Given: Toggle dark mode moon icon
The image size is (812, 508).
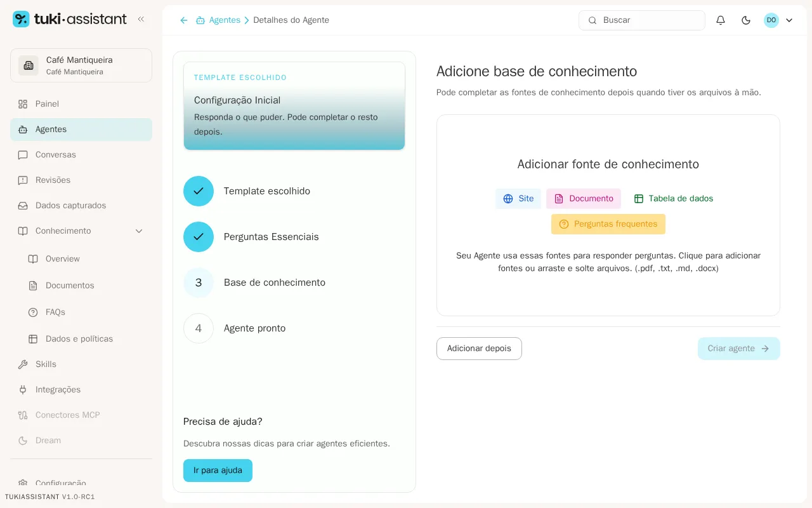Looking at the screenshot, I should [x=746, y=20].
